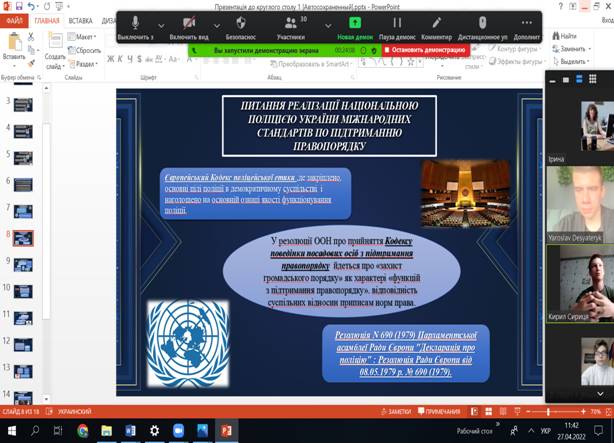Switch to slide sorter view
Image resolution: width=614 pixels, height=443 pixels.
coord(488,411)
